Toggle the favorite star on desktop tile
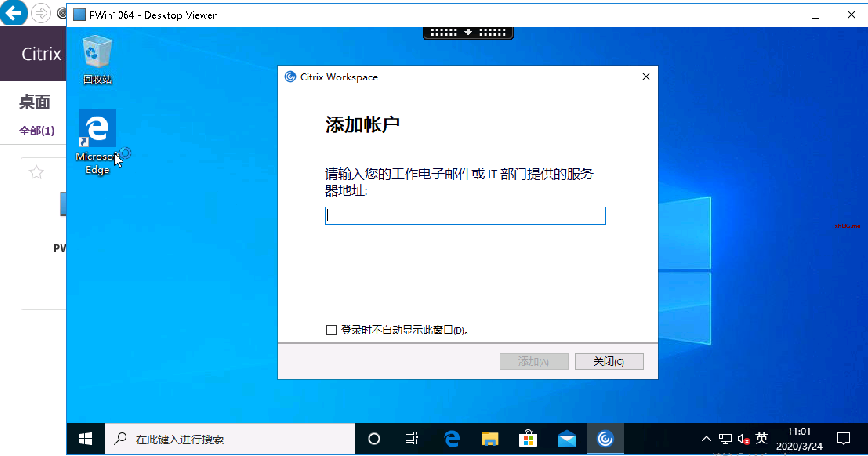This screenshot has width=868, height=456. [36, 172]
